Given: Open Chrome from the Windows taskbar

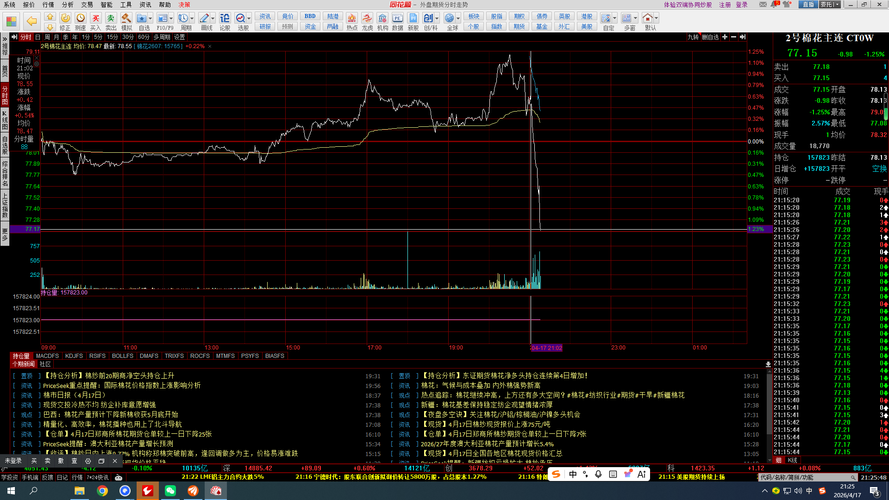Looking at the screenshot, I should point(102,490).
